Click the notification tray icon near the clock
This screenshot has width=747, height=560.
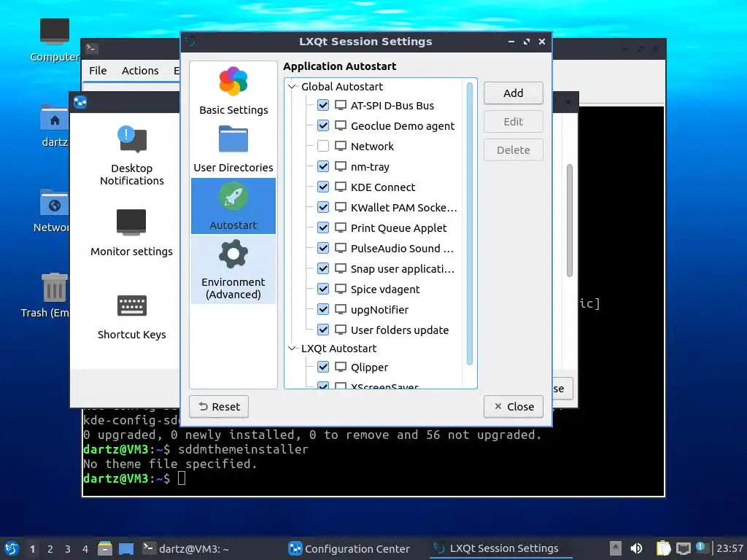(x=701, y=548)
